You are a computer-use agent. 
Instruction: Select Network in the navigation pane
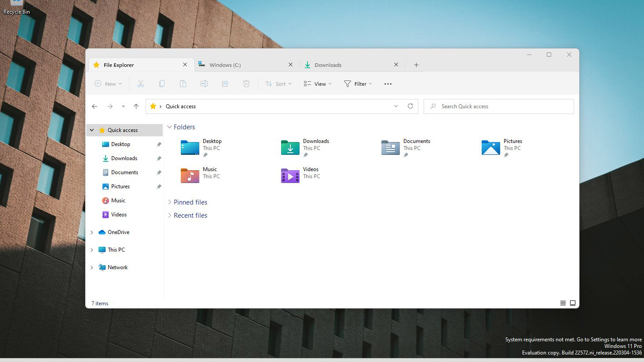tap(117, 267)
